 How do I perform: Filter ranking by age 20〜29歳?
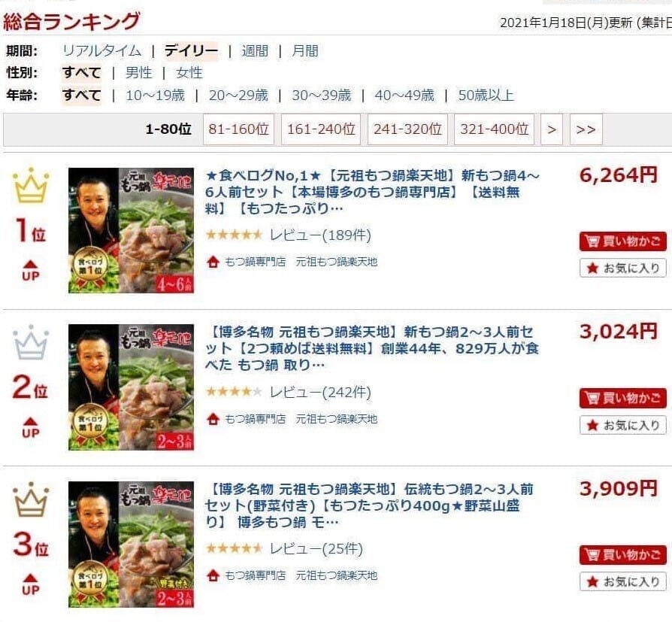point(238,96)
